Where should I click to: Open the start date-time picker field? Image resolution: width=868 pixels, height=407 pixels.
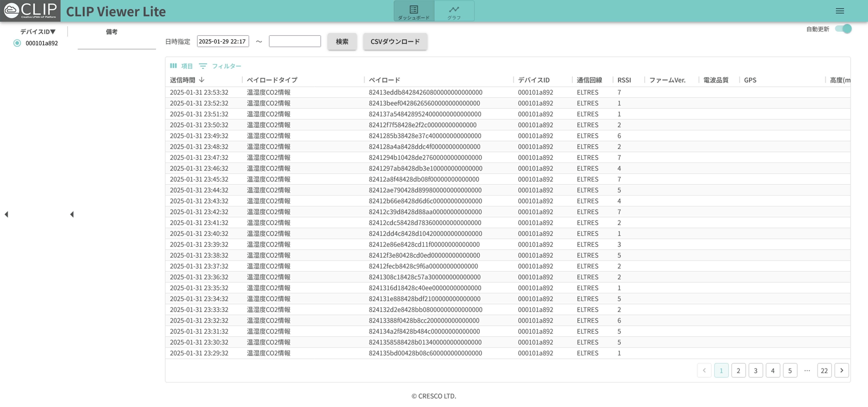tap(223, 41)
